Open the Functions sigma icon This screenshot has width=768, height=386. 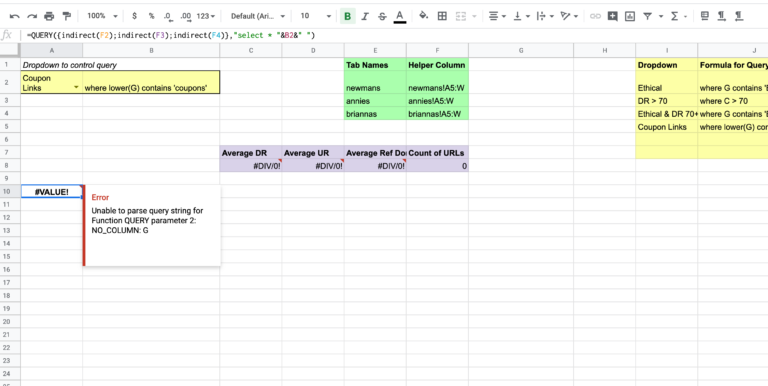click(674, 16)
